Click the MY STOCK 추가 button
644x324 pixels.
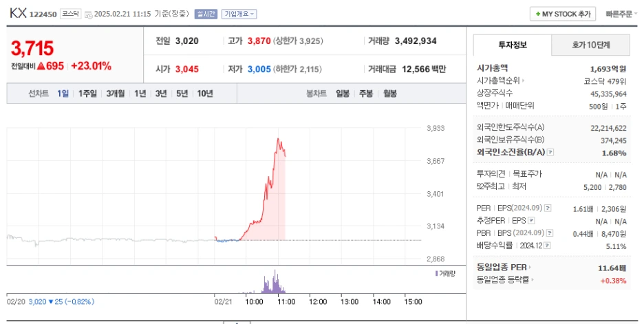click(563, 14)
